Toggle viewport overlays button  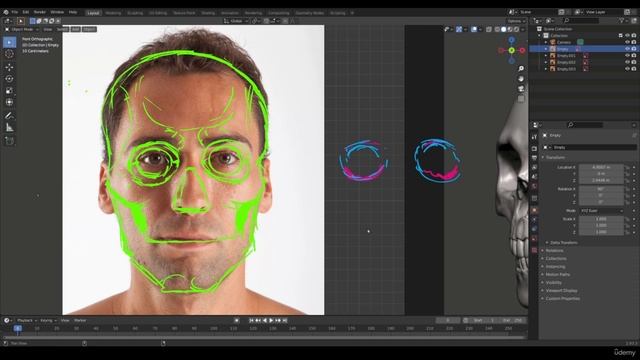tap(474, 29)
